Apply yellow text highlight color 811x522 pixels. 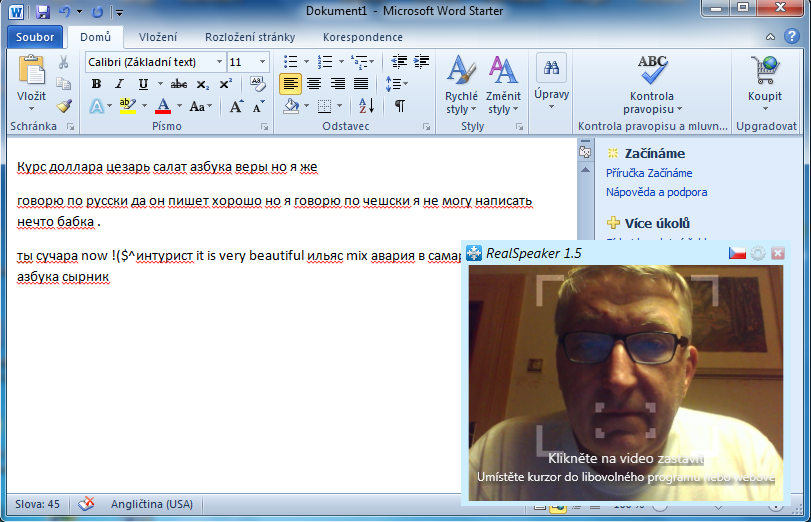127,106
